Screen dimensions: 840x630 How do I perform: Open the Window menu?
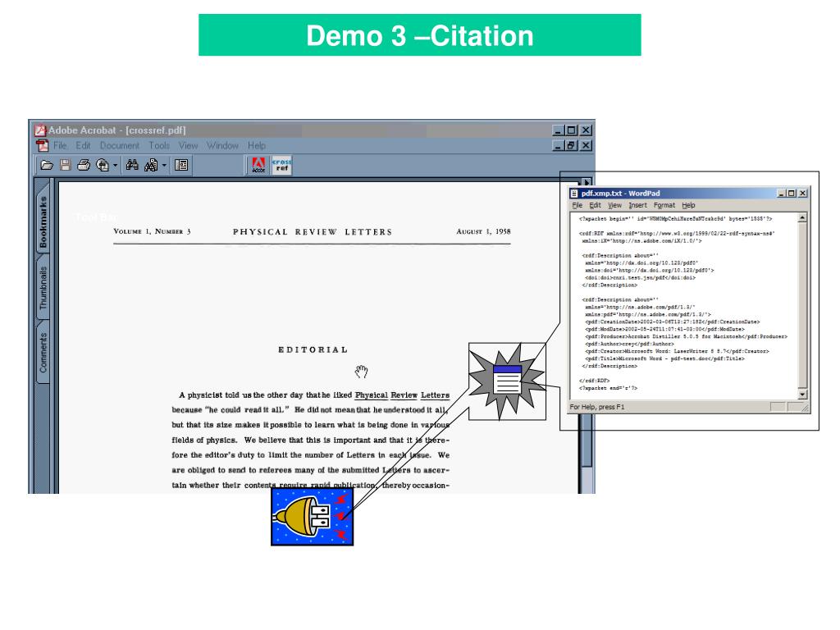click(222, 146)
